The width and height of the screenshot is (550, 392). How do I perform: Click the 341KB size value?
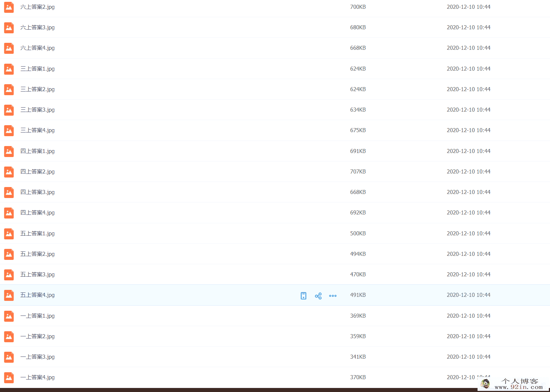[358, 357]
